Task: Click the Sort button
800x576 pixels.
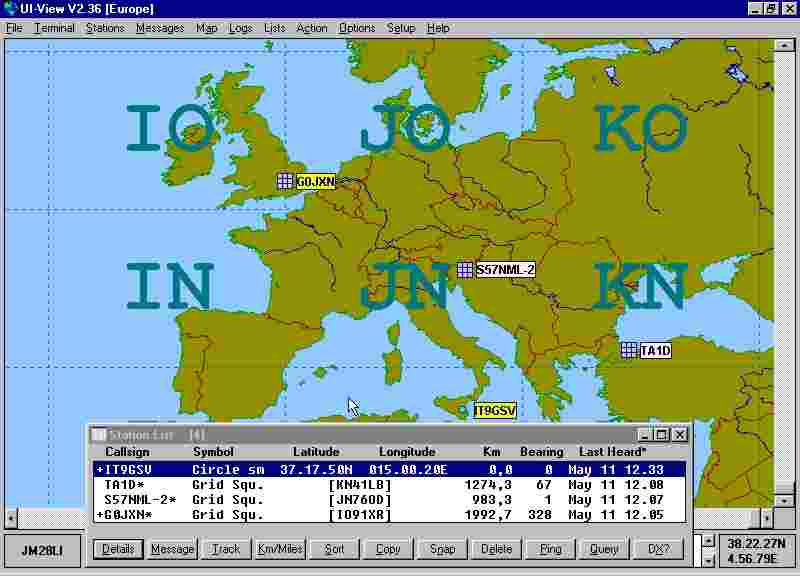Action: pos(334,549)
